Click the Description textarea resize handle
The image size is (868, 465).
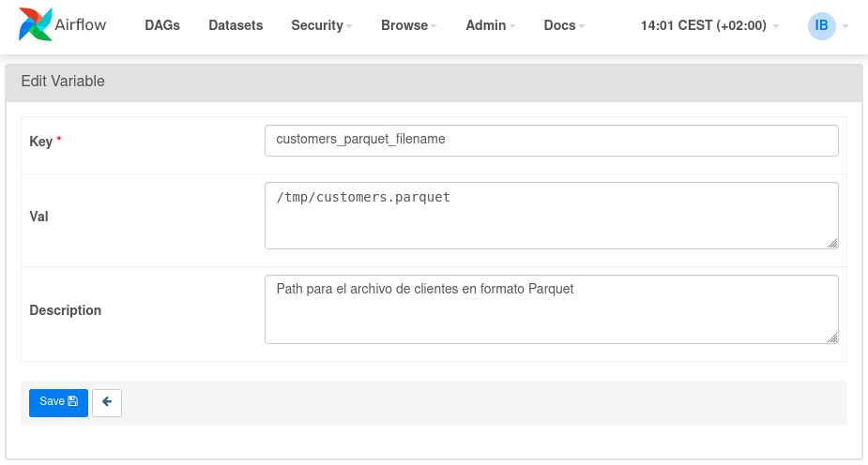(x=832, y=337)
